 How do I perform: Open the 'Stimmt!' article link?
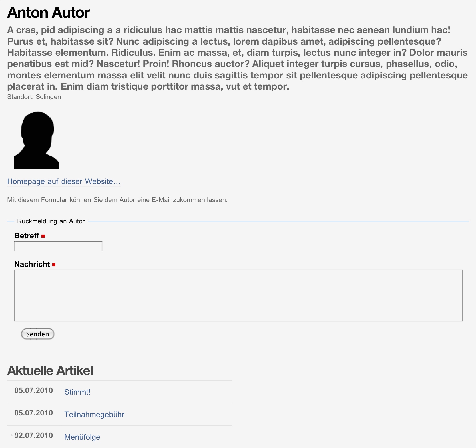[x=77, y=392]
